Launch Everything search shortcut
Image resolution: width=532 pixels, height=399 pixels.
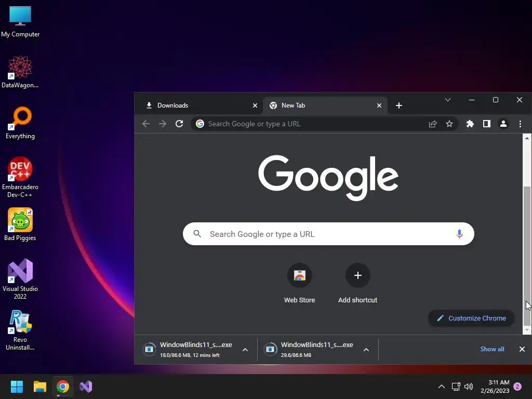[x=20, y=123]
